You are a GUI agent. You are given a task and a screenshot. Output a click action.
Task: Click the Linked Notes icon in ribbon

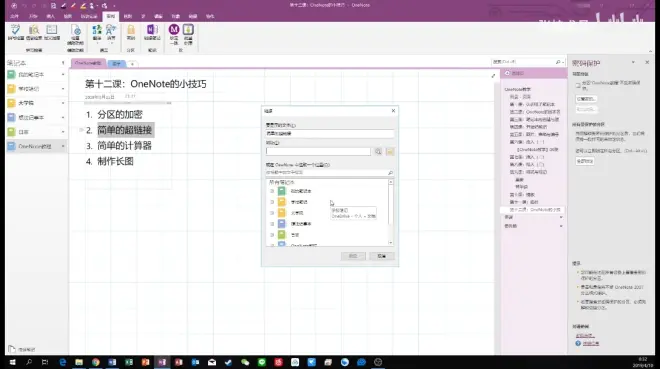[x=152, y=32]
